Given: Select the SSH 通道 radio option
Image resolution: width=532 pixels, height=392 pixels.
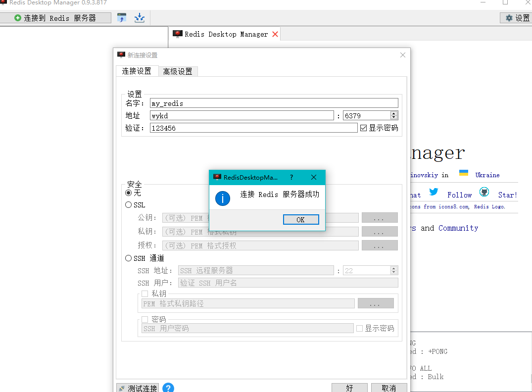Looking at the screenshot, I should 129,258.
